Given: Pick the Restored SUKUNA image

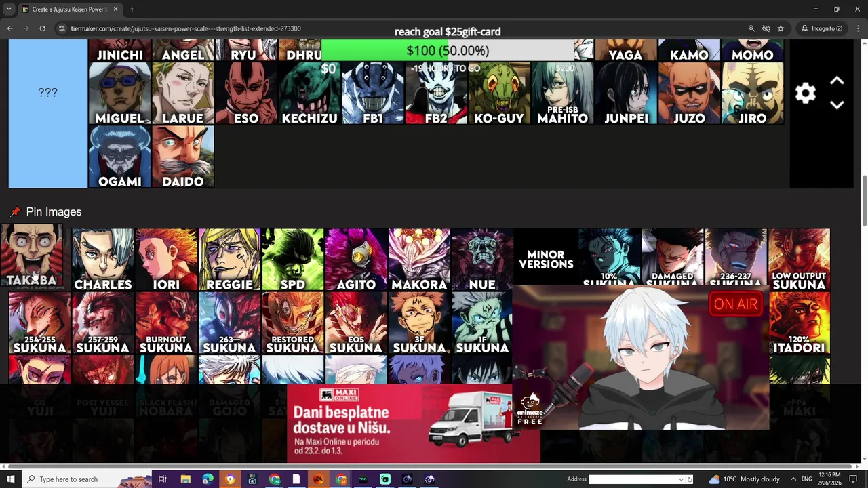Looking at the screenshot, I should [292, 323].
